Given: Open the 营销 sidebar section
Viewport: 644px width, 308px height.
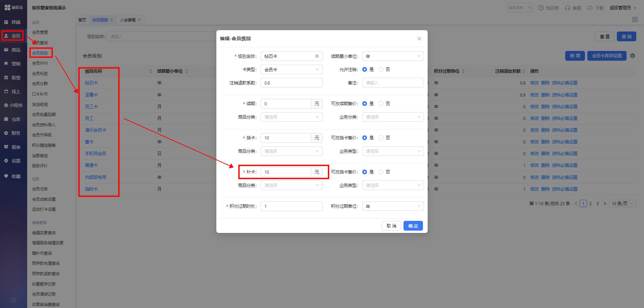Looking at the screenshot, I should pyautogui.click(x=13, y=64).
